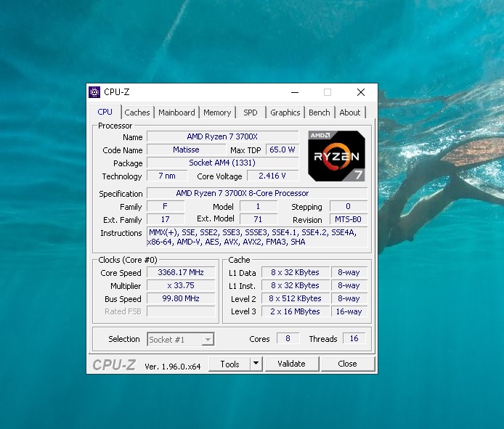The height and width of the screenshot is (429, 504).
Task: Click the CPU-Z title bar app icon
Action: [94, 92]
